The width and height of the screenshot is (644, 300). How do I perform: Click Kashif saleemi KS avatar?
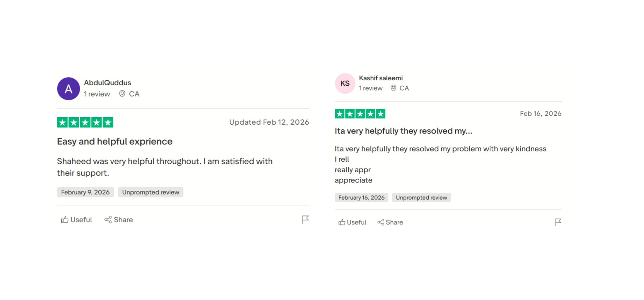(345, 83)
